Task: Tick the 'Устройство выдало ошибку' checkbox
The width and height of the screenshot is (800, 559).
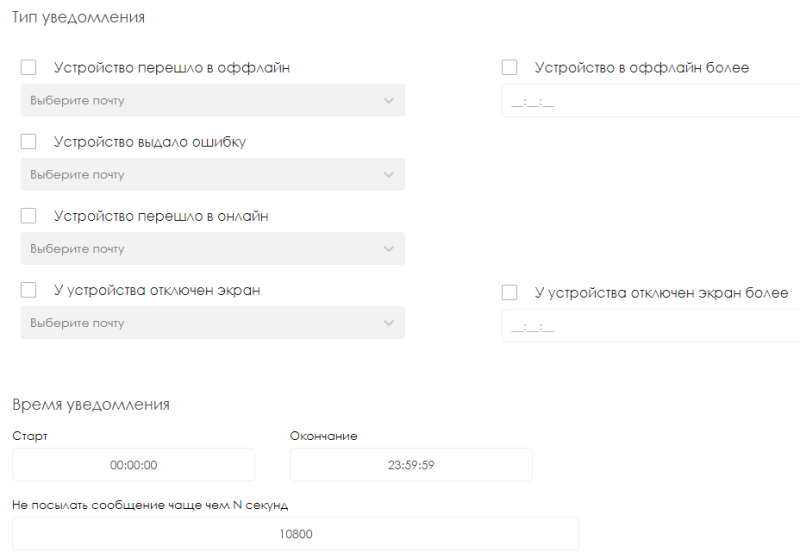Action: (28, 142)
